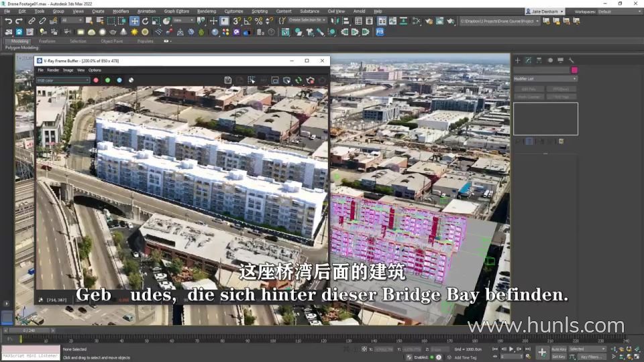Click the RB plugin toolbar button
The width and height of the screenshot is (644, 362).
[380, 32]
